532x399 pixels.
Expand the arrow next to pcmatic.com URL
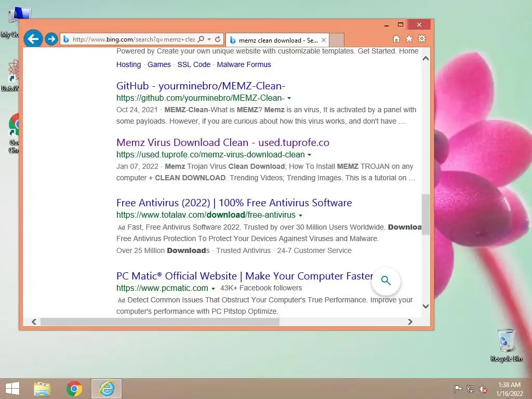coord(213,289)
